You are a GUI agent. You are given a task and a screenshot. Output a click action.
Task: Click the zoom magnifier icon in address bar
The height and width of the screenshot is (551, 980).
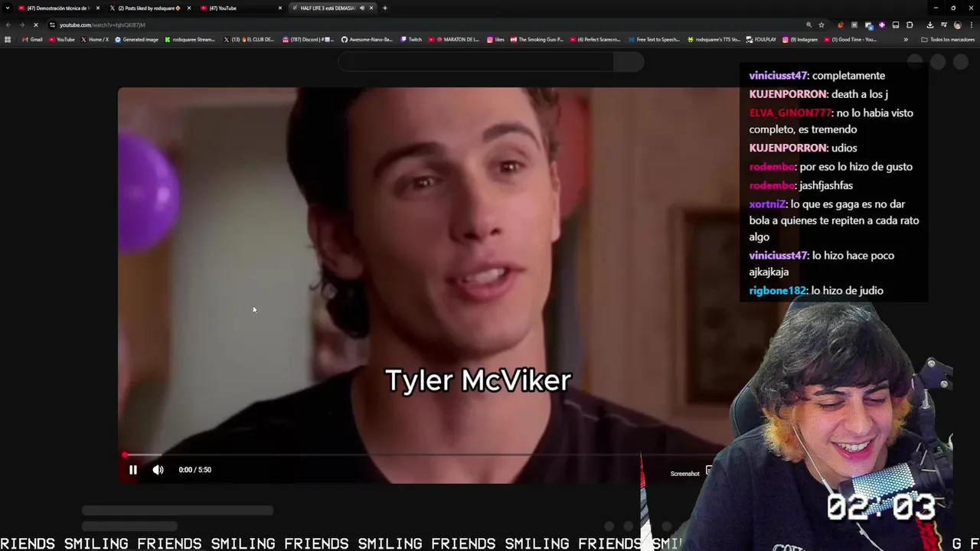(809, 24)
